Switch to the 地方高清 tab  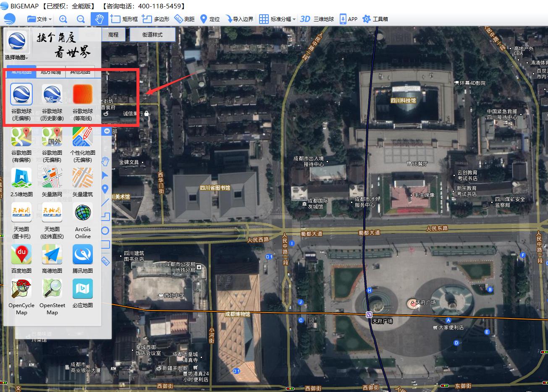(x=51, y=72)
